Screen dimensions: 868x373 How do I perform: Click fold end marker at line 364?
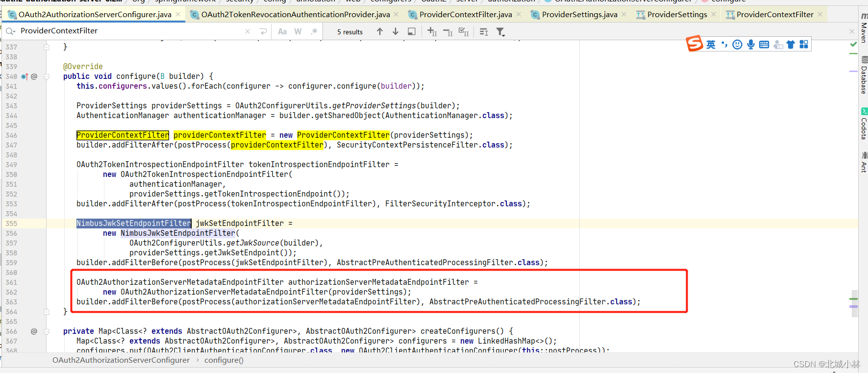pos(47,312)
